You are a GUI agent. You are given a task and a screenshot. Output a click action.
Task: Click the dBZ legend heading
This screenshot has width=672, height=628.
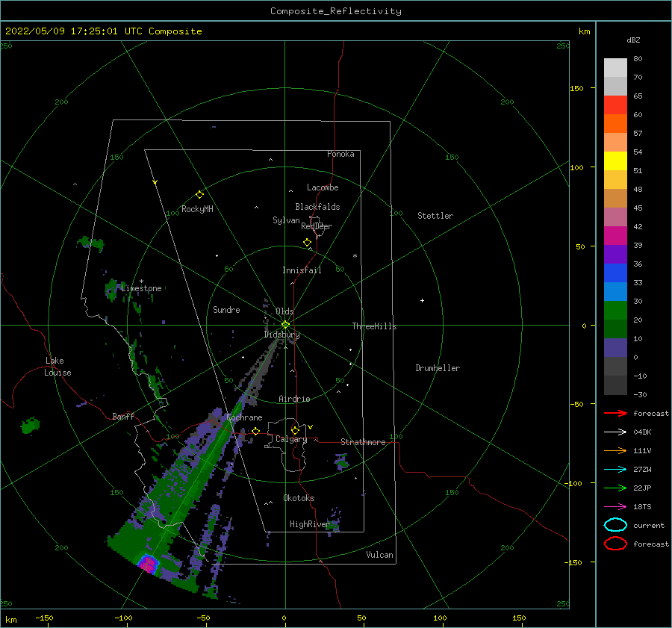[x=633, y=40]
